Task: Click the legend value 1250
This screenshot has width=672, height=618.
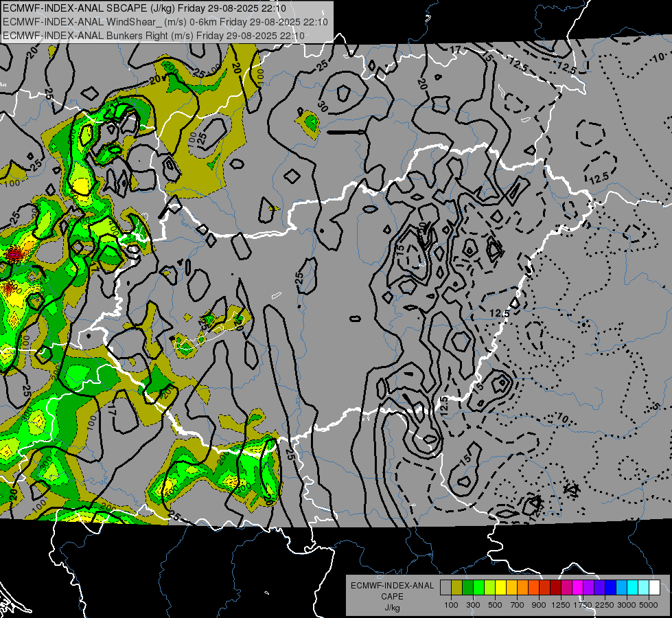Action: (561, 605)
